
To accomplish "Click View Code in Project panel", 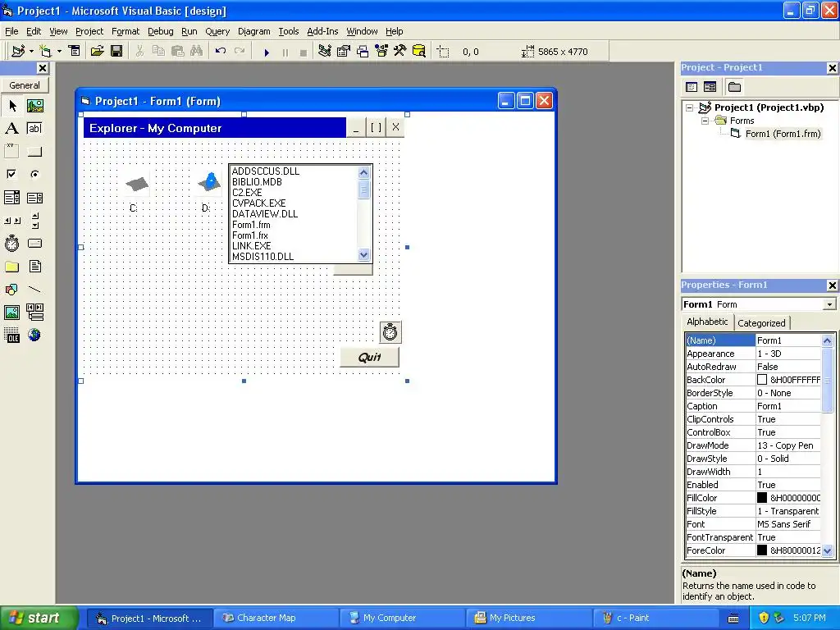I will (692, 87).
